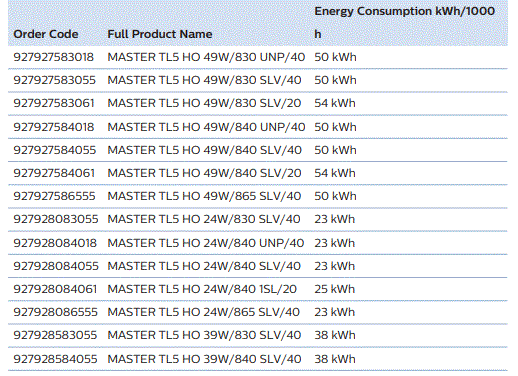Viewport: 518px width, 376px height.
Task: Select order code 927928583055
Action: click(55, 335)
